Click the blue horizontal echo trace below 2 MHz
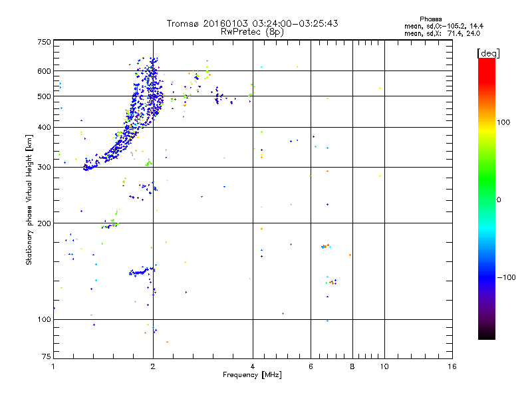Viewport: 532px width, 399px height. pyautogui.click(x=142, y=271)
